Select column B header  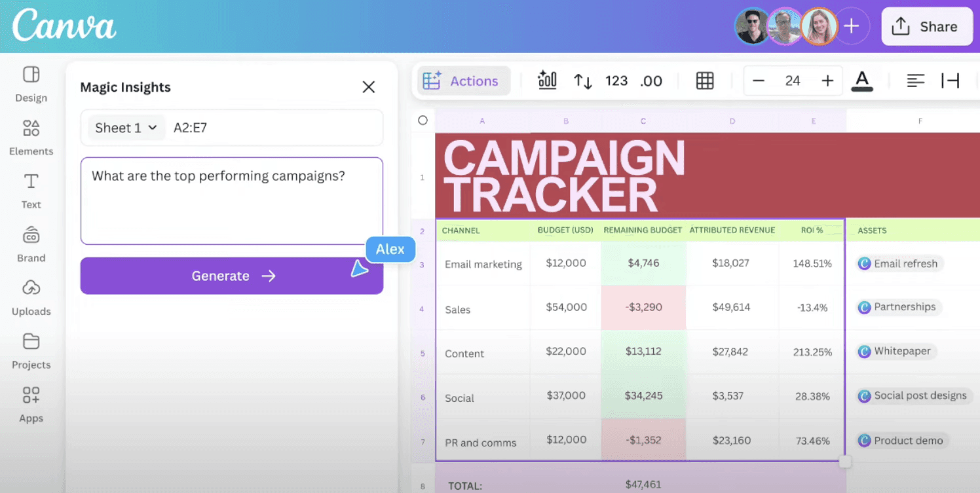tap(565, 120)
